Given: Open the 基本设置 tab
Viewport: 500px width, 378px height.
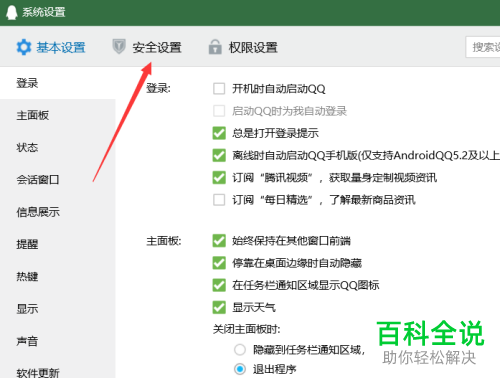Looking at the screenshot, I should (x=51, y=47).
